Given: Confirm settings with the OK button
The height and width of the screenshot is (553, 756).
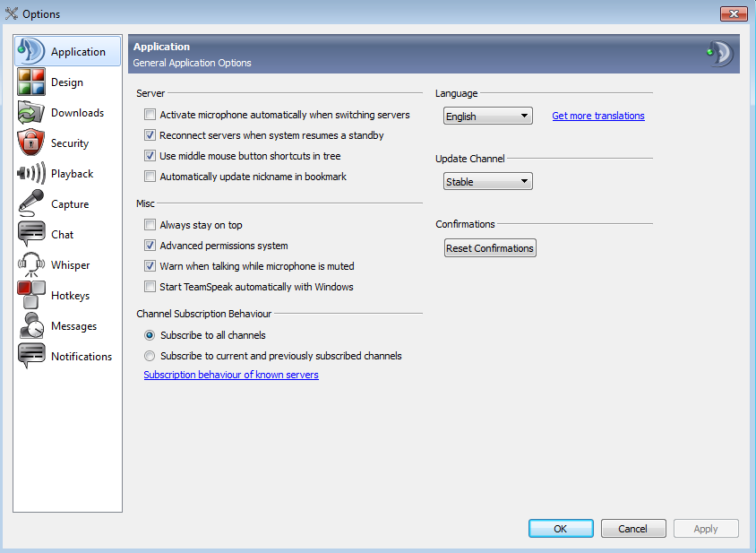Looking at the screenshot, I should (561, 529).
